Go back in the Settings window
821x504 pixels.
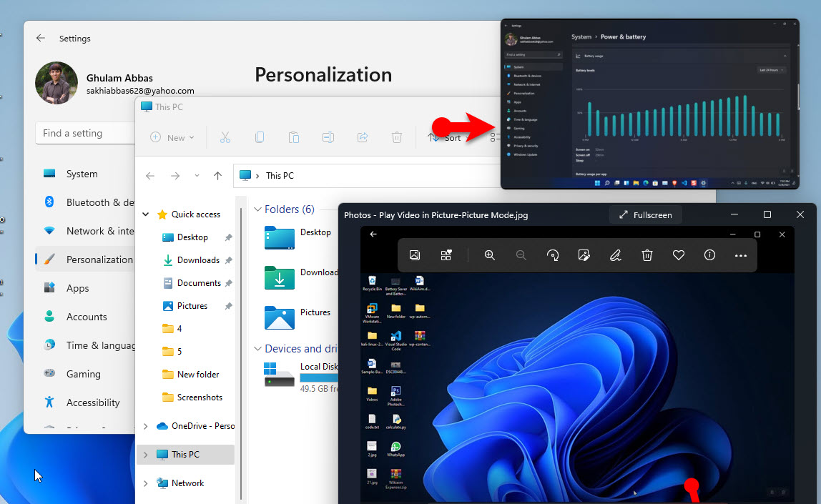pyautogui.click(x=40, y=38)
